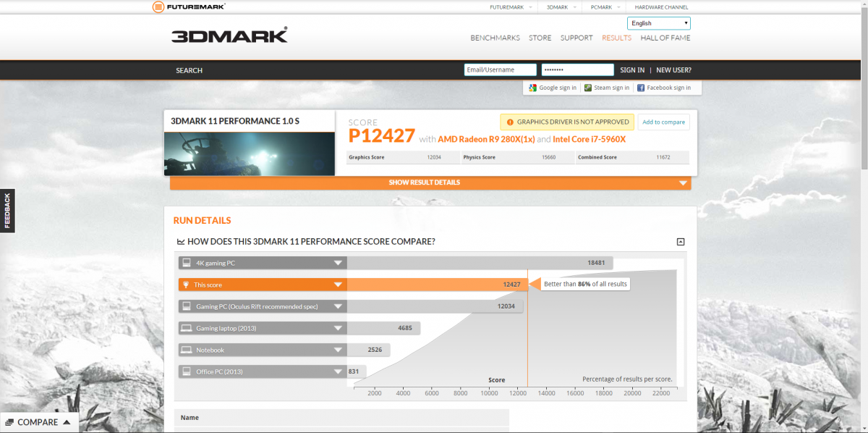The width and height of the screenshot is (868, 433).
Task: Go to the Hall of Fame menu
Action: click(665, 38)
